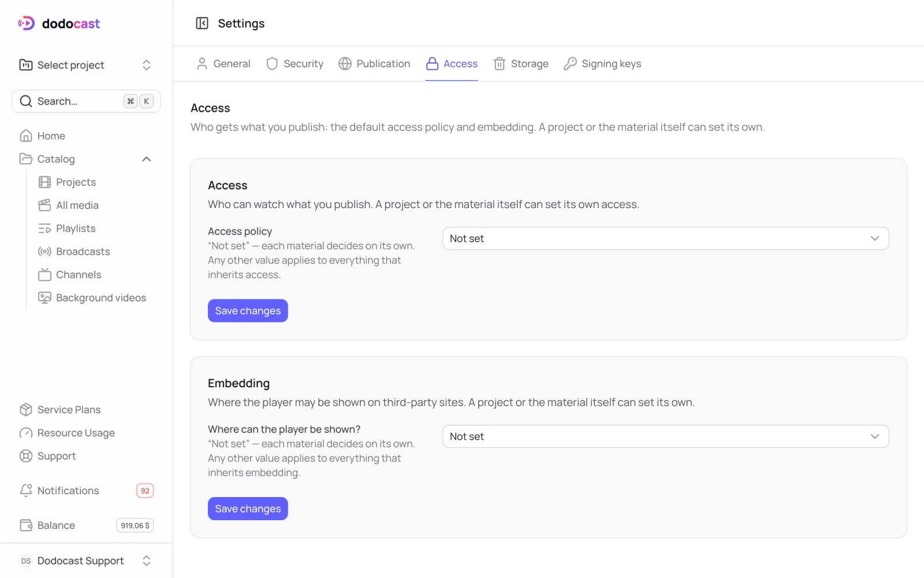924x578 pixels.
Task: Click the All media clapperboard icon
Action: [44, 205]
